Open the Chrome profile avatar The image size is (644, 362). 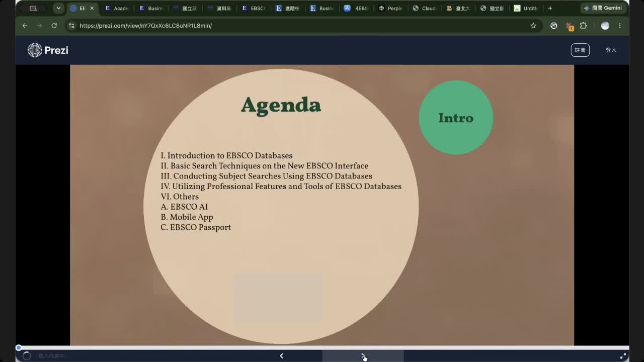point(605,26)
